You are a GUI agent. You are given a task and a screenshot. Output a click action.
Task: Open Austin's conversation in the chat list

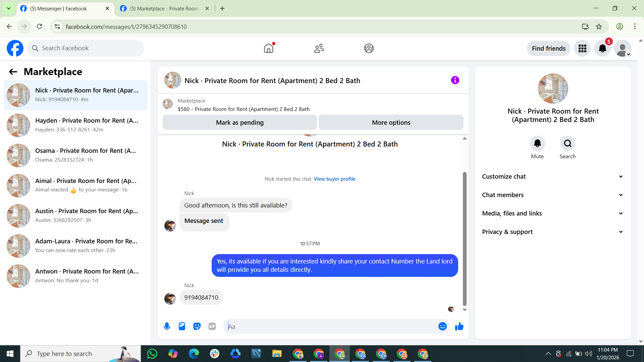tap(75, 216)
